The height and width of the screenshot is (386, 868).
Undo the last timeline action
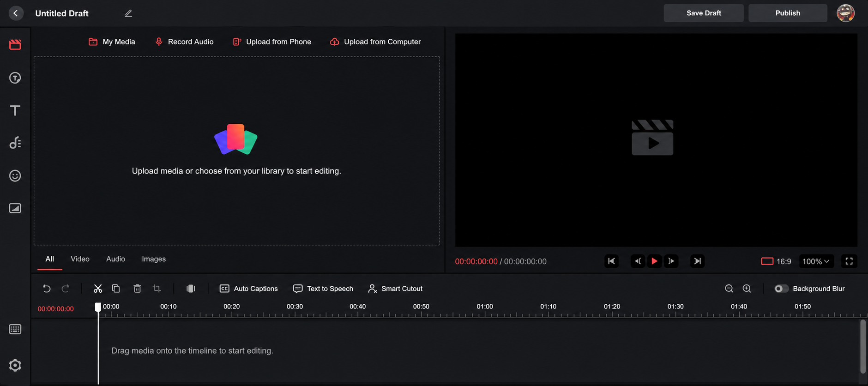click(47, 289)
